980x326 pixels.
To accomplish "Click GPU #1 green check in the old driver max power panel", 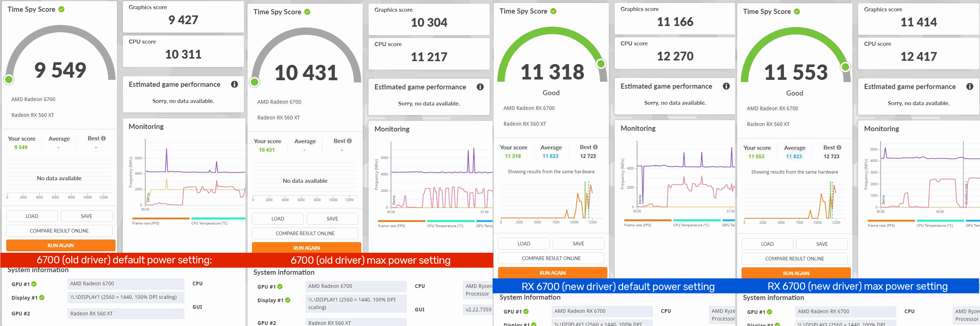I will point(280,286).
